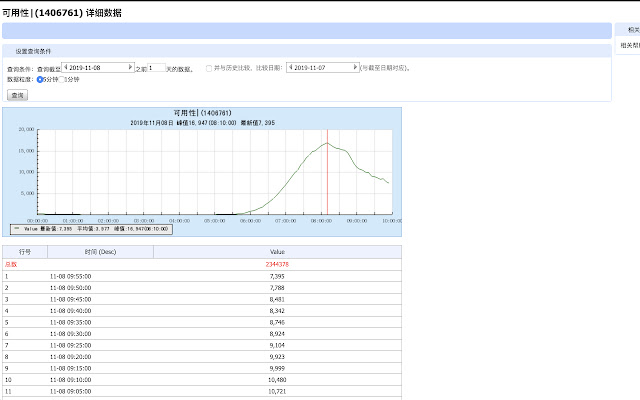Sort by the 时间 (Desc) column header
The height and width of the screenshot is (400, 640).
click(100, 252)
